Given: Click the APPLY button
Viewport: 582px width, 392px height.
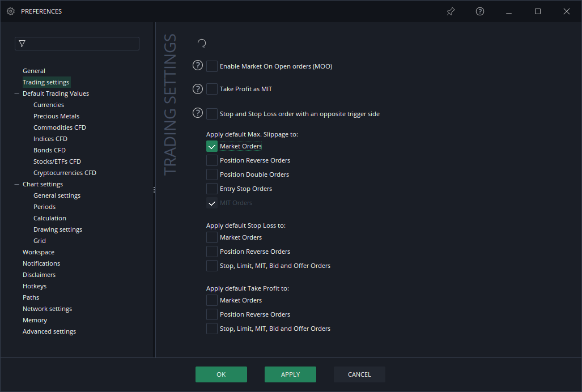Looking at the screenshot, I should [290, 374].
